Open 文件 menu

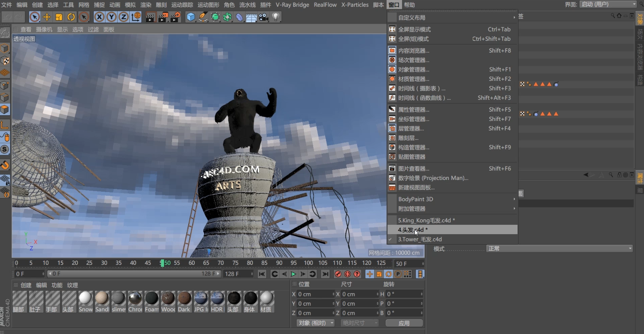click(7, 5)
